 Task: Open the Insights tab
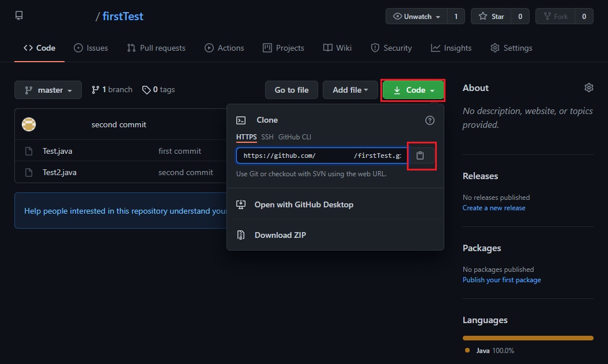pos(451,48)
